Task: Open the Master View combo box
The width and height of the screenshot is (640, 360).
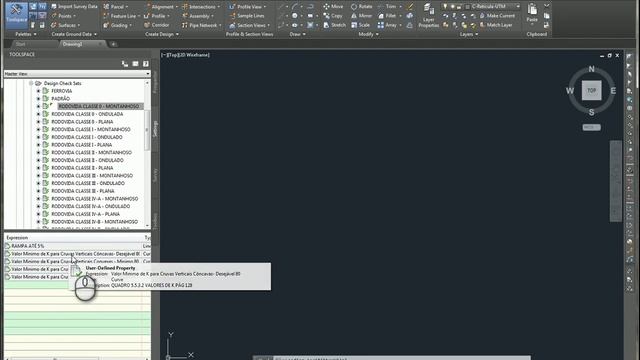Action: coord(77,74)
